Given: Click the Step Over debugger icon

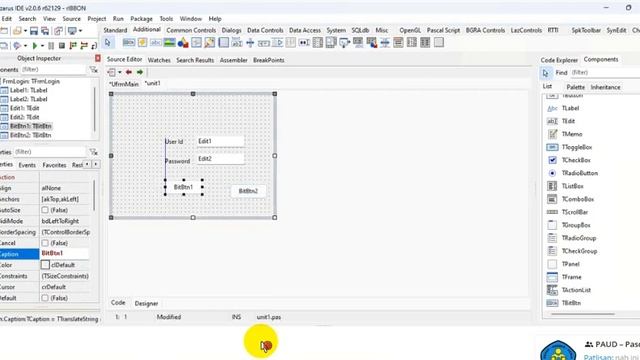Looking at the screenshot, I should (x=84, y=45).
